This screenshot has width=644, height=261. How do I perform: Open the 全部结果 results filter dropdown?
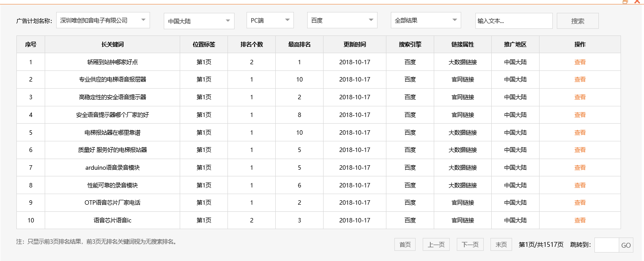[425, 20]
